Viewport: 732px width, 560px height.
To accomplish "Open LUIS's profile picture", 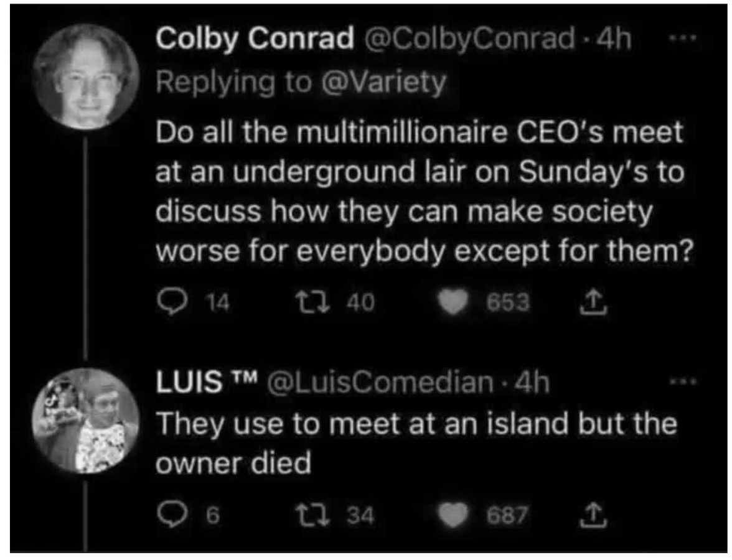I will (85, 421).
